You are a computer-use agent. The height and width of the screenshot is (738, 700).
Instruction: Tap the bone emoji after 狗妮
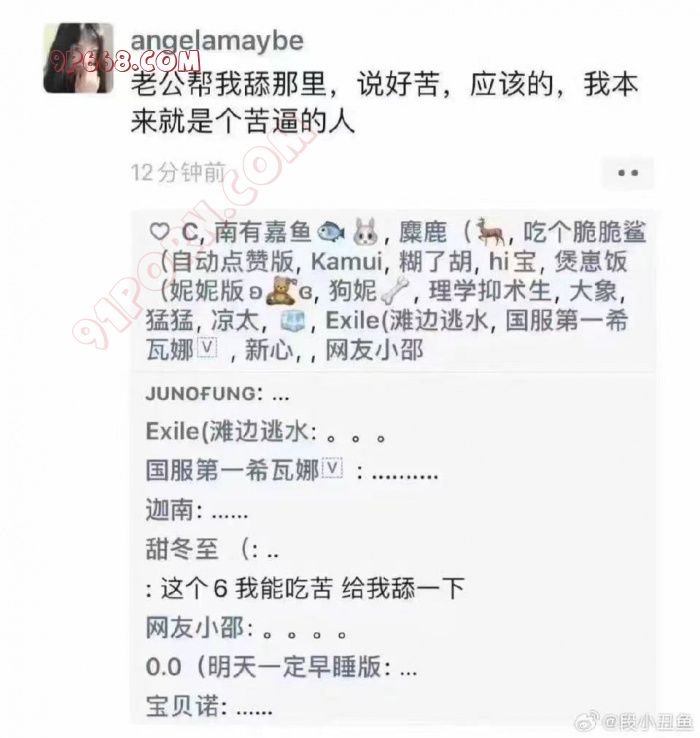[x=394, y=290]
